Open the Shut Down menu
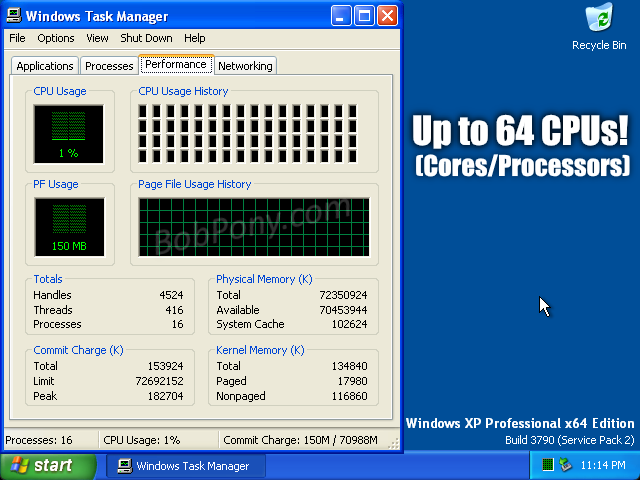This screenshot has width=640, height=480. [146, 38]
